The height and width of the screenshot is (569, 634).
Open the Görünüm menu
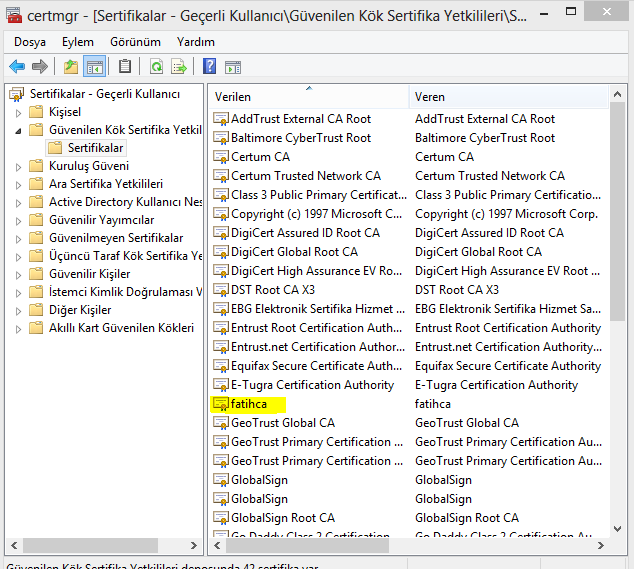tap(135, 42)
